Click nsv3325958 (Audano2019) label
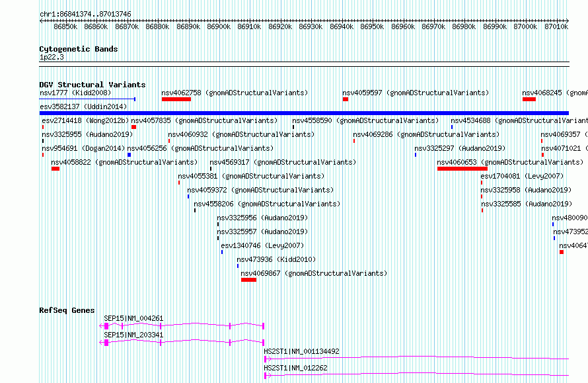Screen dimensions: 588x383 pyautogui.click(x=526, y=190)
